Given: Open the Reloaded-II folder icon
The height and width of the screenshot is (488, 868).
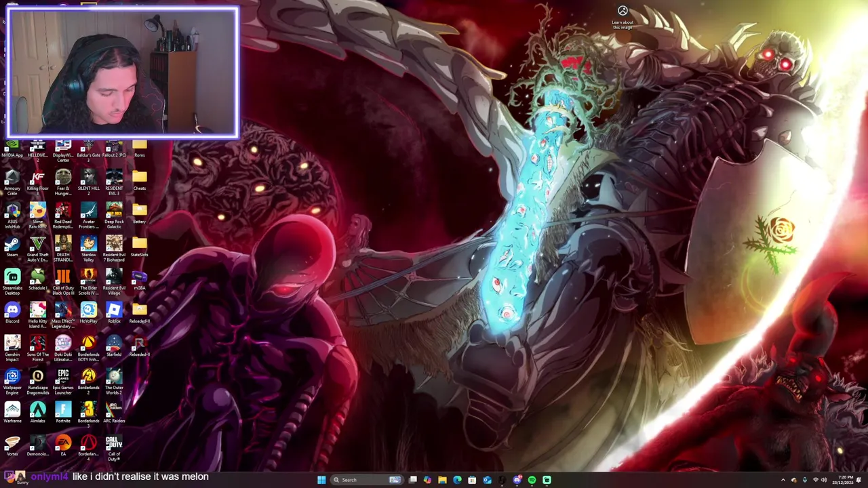Looking at the screenshot, I should tap(140, 314).
